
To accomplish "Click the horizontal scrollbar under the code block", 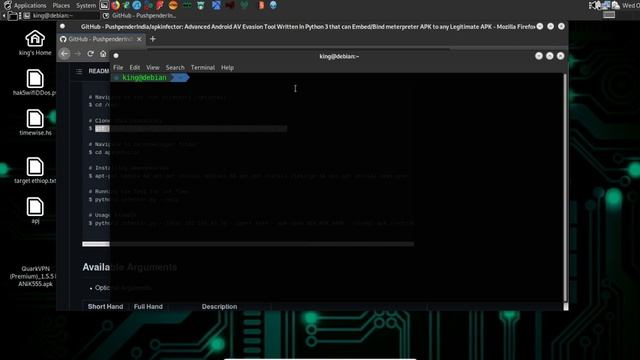I will click(248, 244).
